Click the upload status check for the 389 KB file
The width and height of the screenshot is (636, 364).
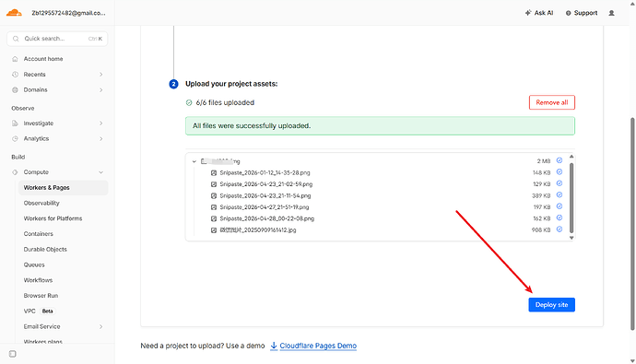coord(559,195)
